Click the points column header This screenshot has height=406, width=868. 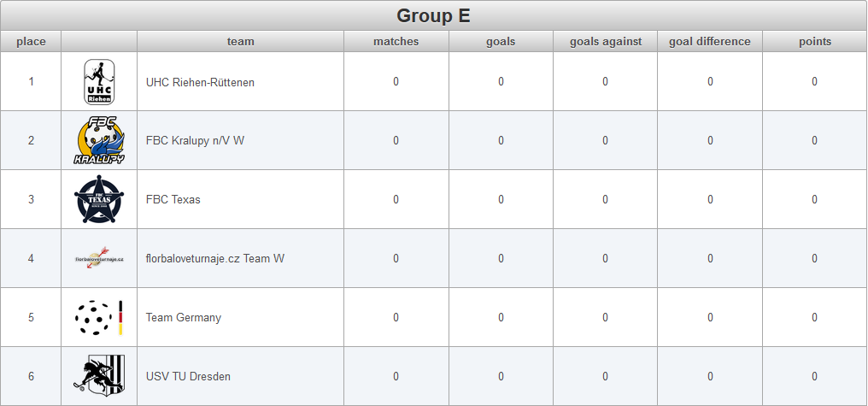(x=815, y=42)
